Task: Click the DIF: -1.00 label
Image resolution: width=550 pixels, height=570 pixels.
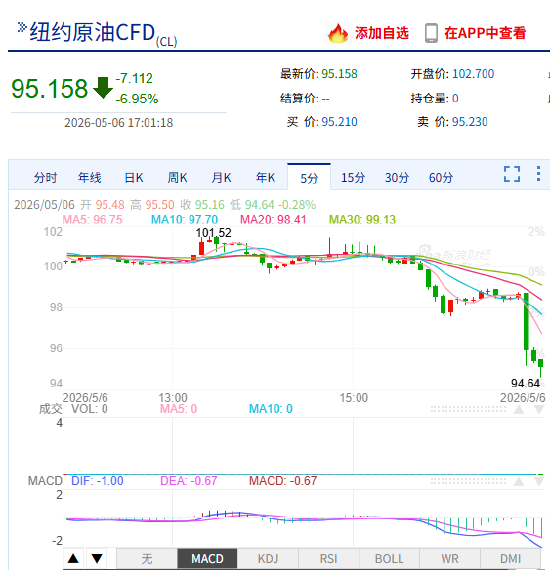Action: click(97, 481)
